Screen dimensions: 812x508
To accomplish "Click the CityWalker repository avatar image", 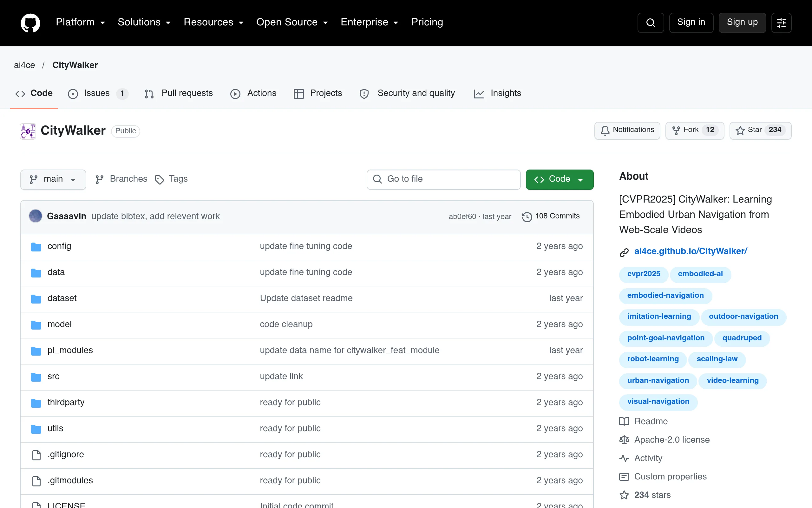I will (x=28, y=131).
